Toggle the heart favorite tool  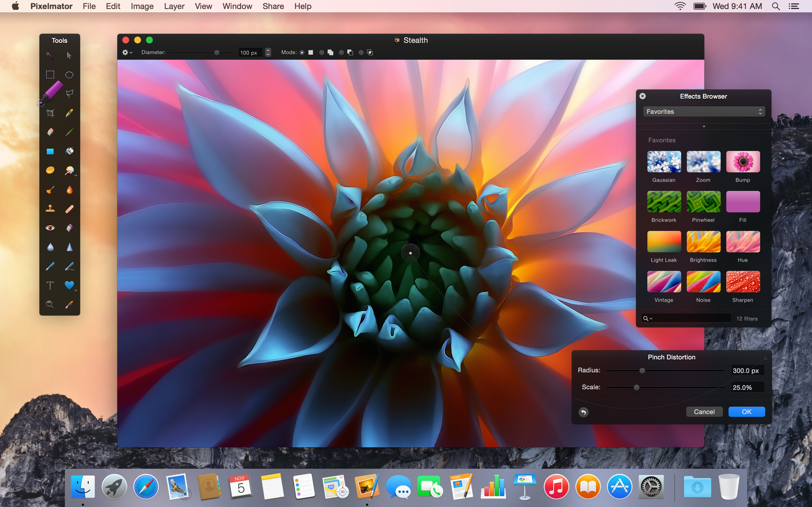pyautogui.click(x=69, y=285)
